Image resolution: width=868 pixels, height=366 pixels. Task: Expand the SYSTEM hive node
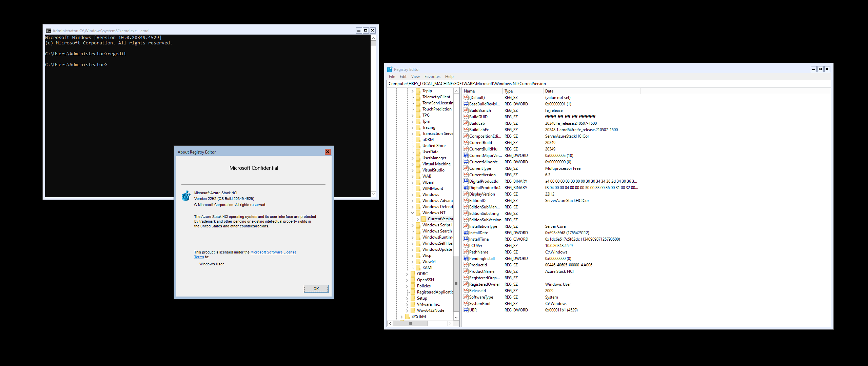pos(402,317)
